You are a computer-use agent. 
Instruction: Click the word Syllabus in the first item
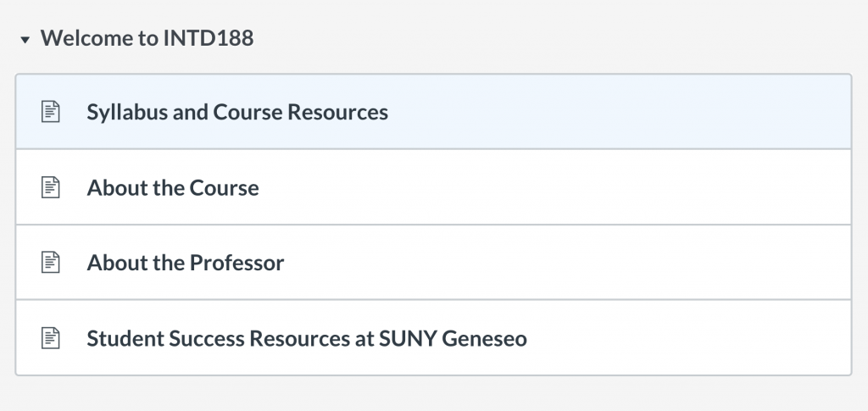point(127,113)
